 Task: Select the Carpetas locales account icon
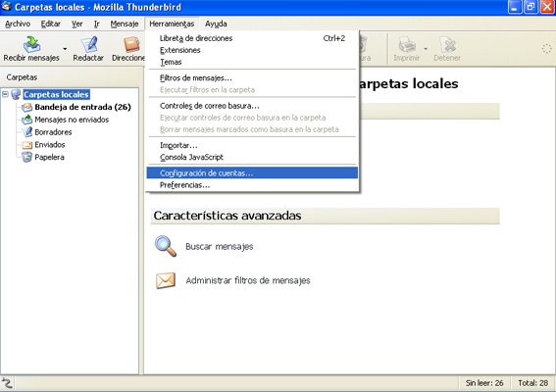pos(16,94)
